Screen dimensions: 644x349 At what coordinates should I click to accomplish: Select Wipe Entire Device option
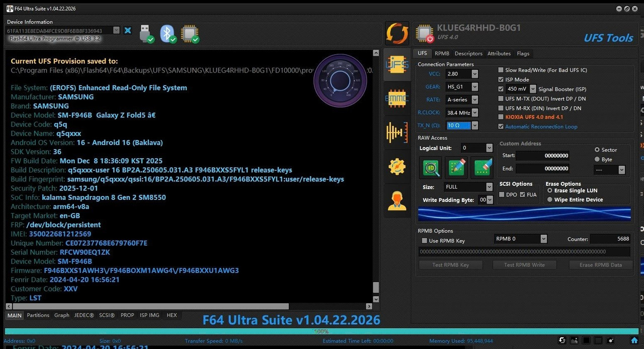pos(550,199)
